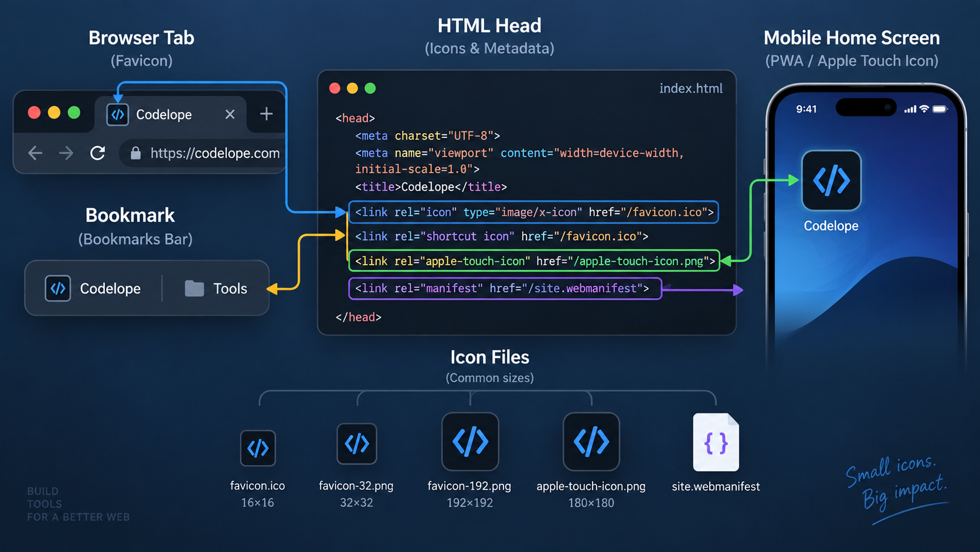
Task: Click yellow minimize dot of browser window
Action: pyautogui.click(x=54, y=113)
